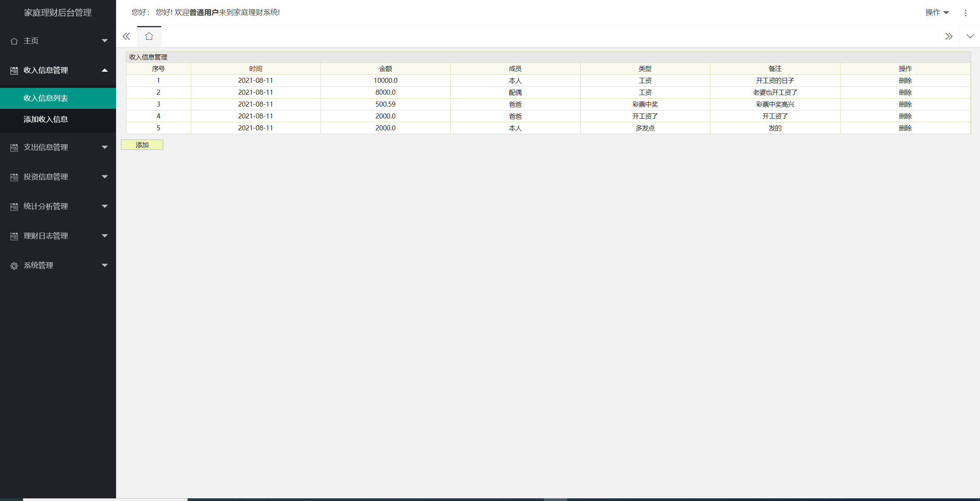
Task: Click the 支出信息管理 calendar icon
Action: click(x=14, y=148)
